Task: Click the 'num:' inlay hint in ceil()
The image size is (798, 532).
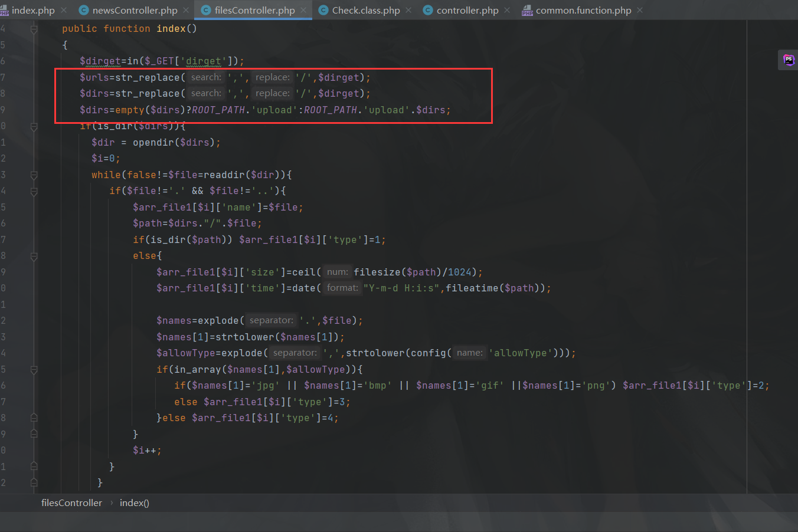Action: pyautogui.click(x=337, y=272)
